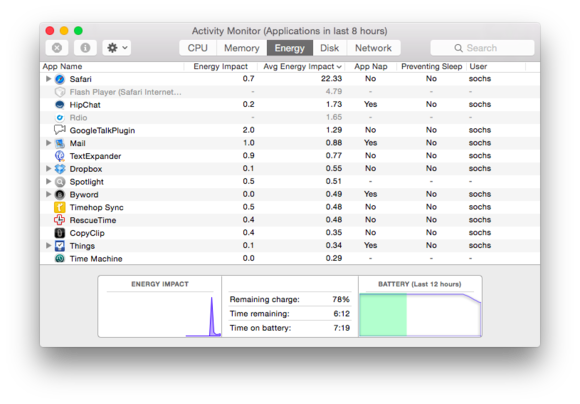Click the CopyClip app icon
The height and width of the screenshot is (404, 580).
point(60,233)
